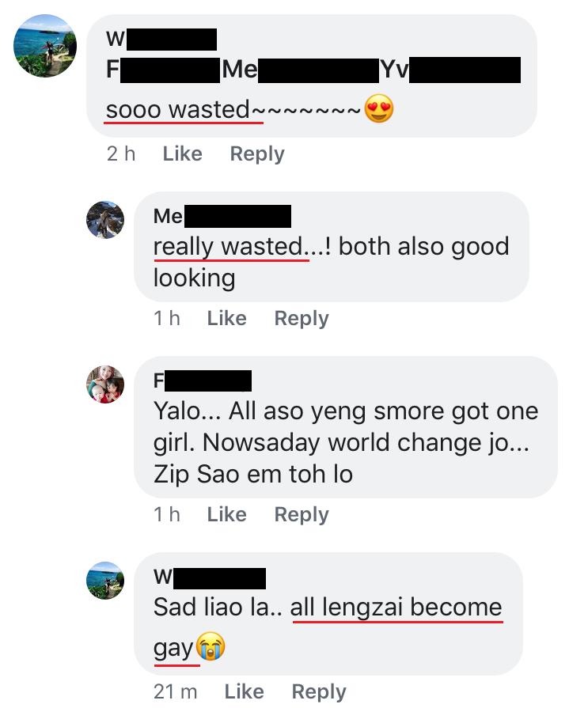
Task: Open the large beach profile picture on the top comment
Action: [x=45, y=45]
